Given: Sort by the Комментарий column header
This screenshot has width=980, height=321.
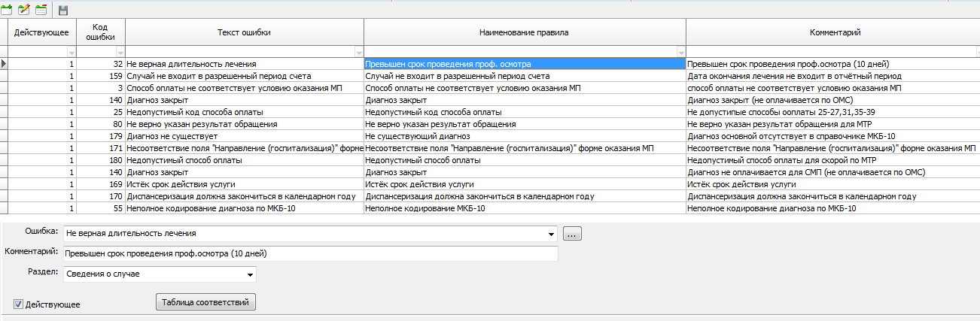Looking at the screenshot, I should (x=833, y=32).
